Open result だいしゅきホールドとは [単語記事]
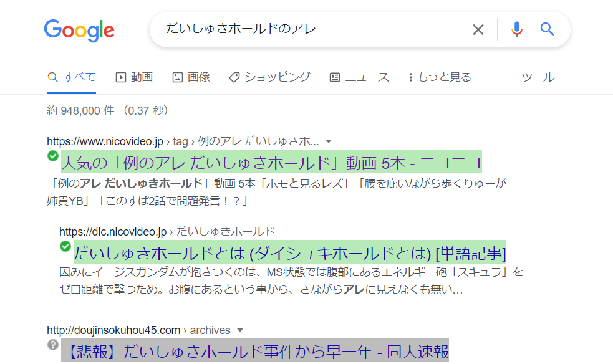This screenshot has height=364, width=613. click(x=290, y=252)
